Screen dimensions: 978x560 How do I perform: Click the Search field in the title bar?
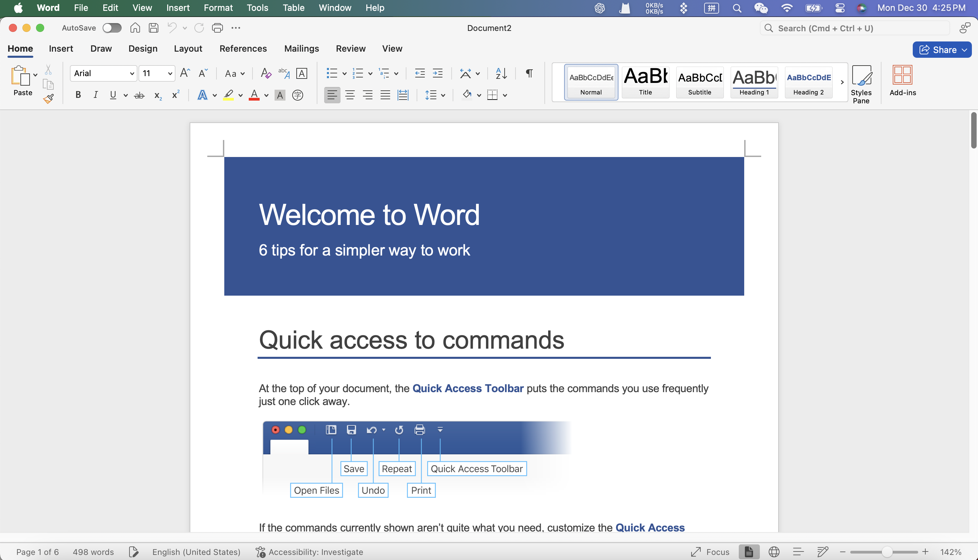[x=855, y=28]
